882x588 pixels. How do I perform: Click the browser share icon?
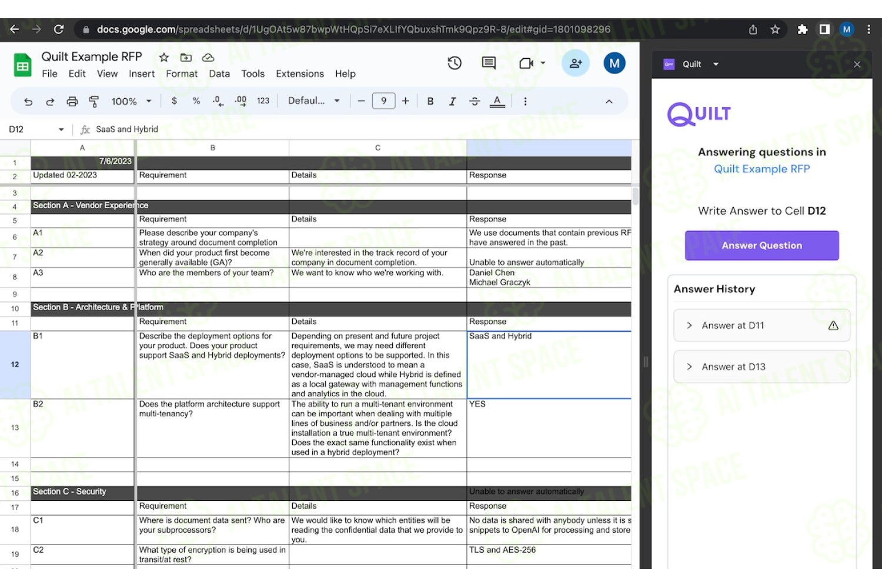tap(753, 29)
